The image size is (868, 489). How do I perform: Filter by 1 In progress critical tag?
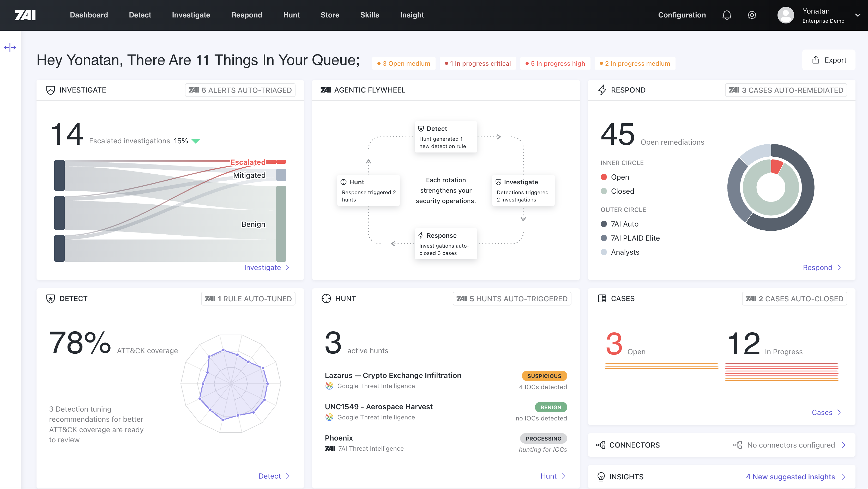[x=478, y=63]
